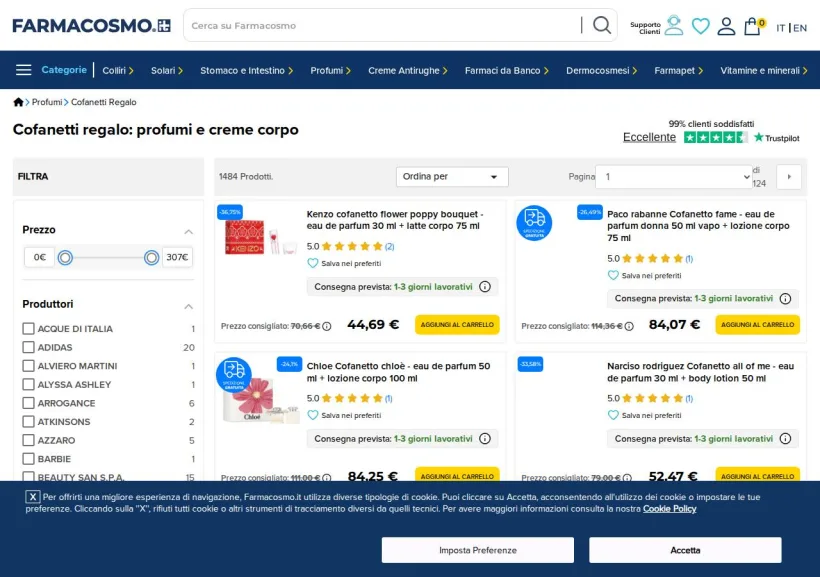Expand Solari menu
The width and height of the screenshot is (820, 577).
coord(166,70)
